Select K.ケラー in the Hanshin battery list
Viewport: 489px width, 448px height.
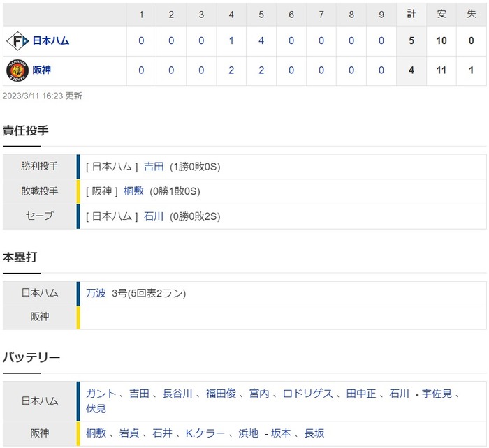[205, 433]
